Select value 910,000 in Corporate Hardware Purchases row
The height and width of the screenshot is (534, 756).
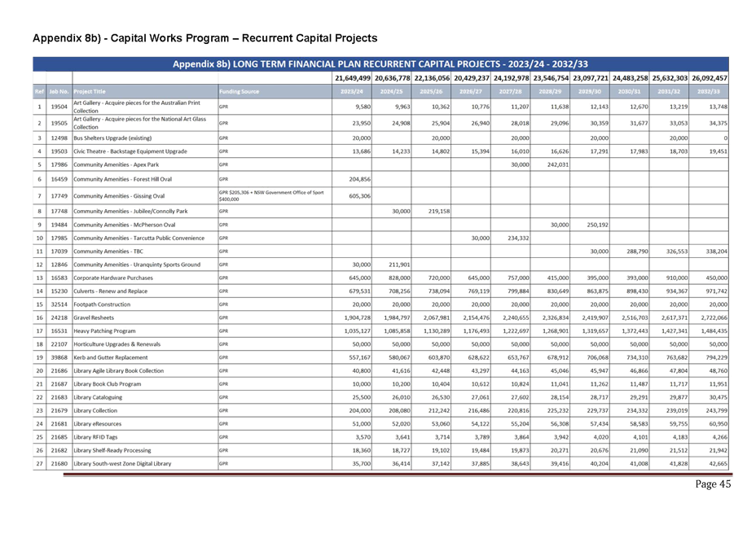coord(676,278)
